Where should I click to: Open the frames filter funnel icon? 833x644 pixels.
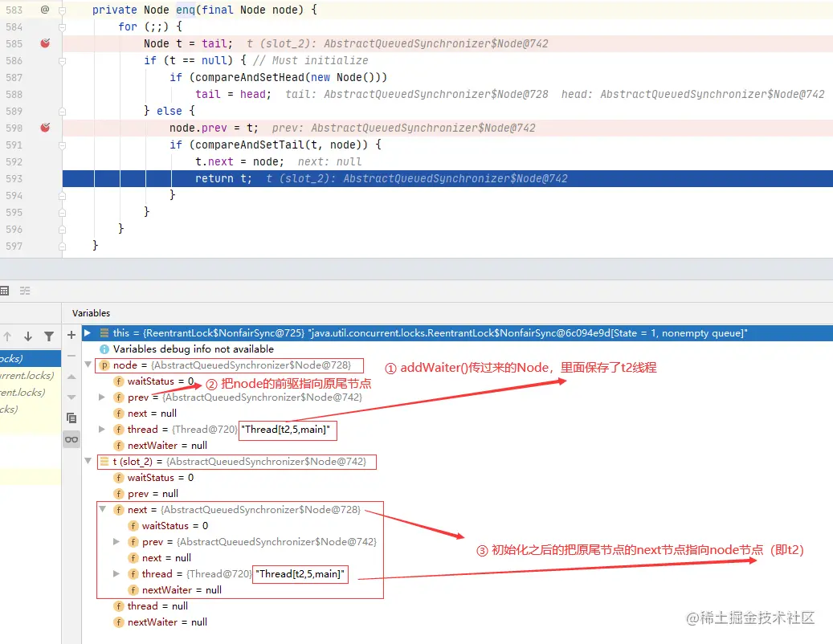pyautogui.click(x=49, y=336)
